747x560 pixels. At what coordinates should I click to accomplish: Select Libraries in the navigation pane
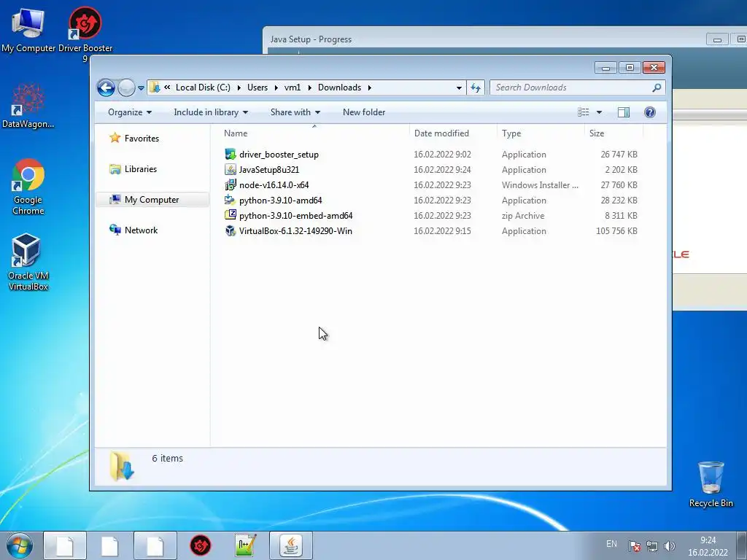pos(141,169)
